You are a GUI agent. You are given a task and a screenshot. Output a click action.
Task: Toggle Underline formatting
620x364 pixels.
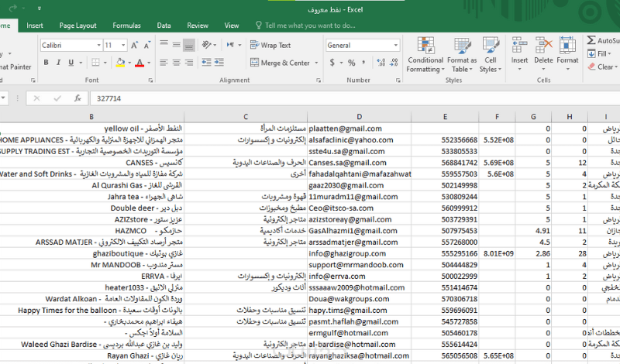click(71, 63)
